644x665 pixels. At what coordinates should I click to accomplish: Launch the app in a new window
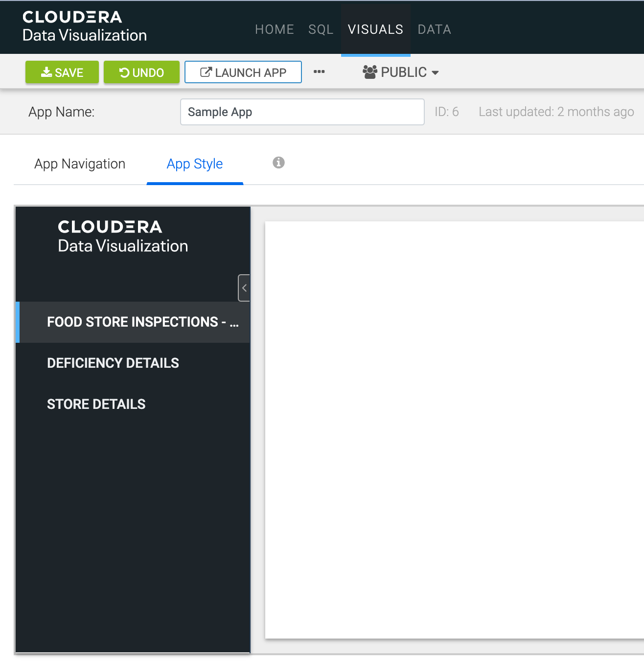pyautogui.click(x=243, y=72)
